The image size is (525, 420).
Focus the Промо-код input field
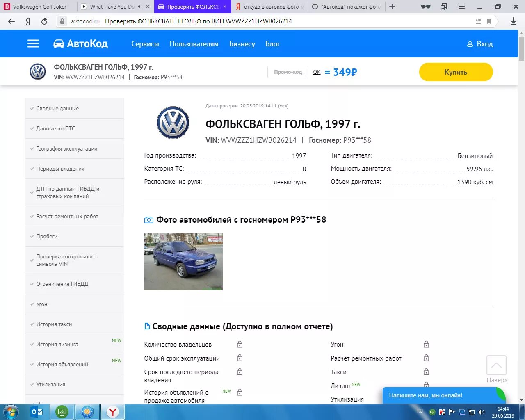[x=288, y=72]
